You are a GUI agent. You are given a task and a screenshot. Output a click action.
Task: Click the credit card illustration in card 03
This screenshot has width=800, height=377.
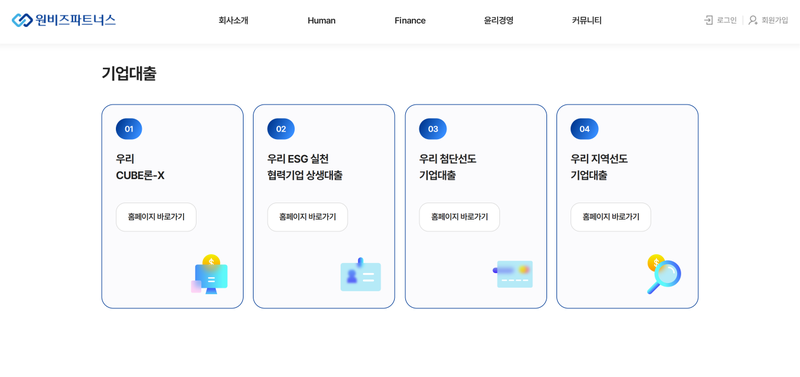pos(513,274)
